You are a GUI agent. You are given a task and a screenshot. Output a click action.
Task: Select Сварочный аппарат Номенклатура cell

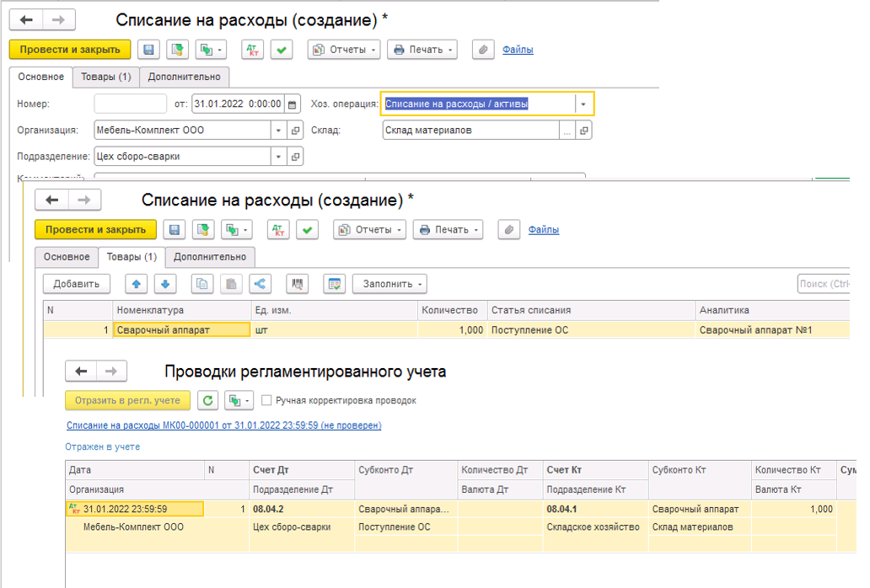[182, 329]
